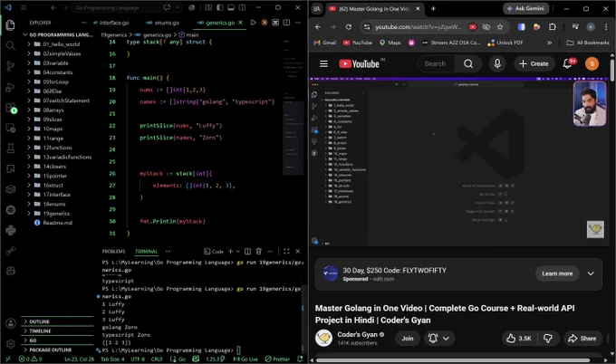The width and height of the screenshot is (616, 364).
Task: Reload the YouTube page in Chrome
Action: point(348,26)
